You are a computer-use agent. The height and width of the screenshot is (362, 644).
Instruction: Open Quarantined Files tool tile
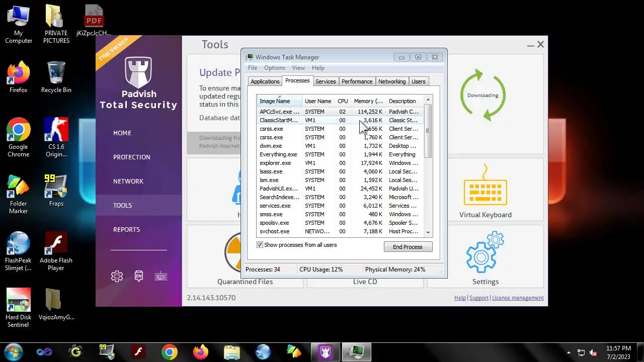[245, 257]
